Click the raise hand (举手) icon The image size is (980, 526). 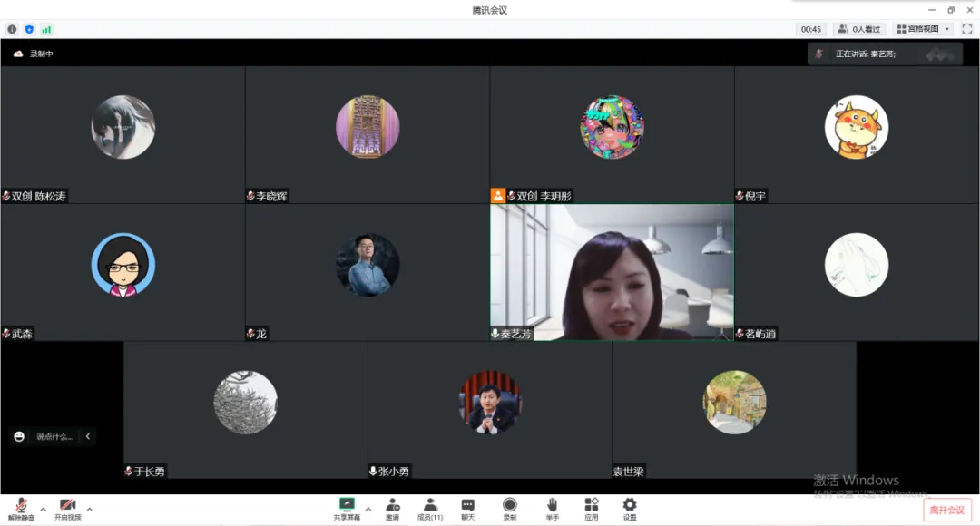click(x=552, y=508)
